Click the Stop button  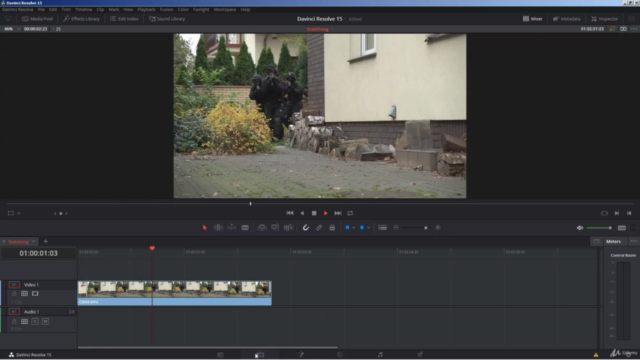coord(314,213)
